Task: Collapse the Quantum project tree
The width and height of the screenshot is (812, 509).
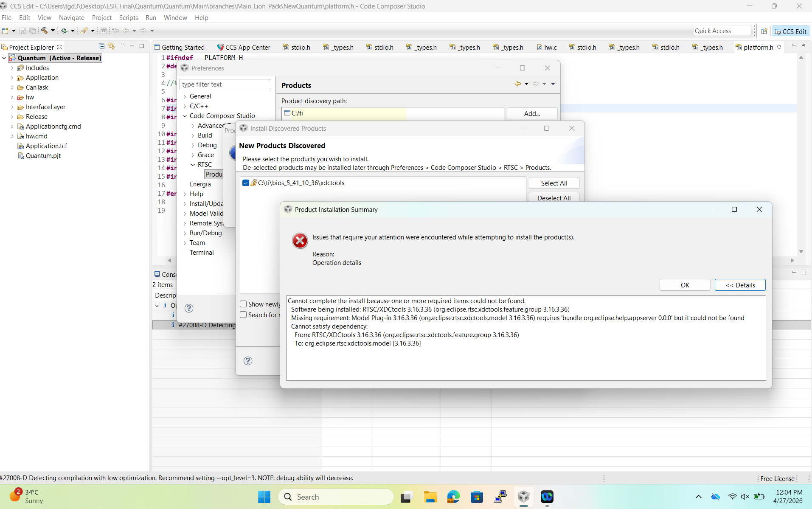Action: 4,58
